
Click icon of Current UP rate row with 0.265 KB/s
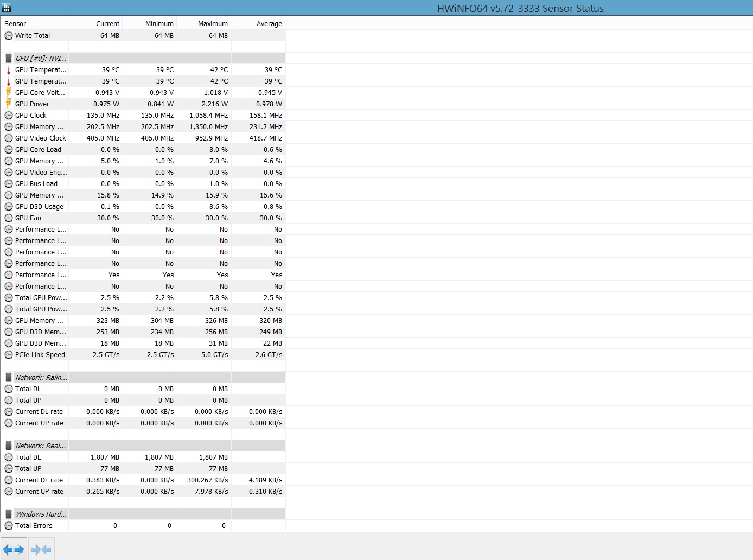click(9, 492)
